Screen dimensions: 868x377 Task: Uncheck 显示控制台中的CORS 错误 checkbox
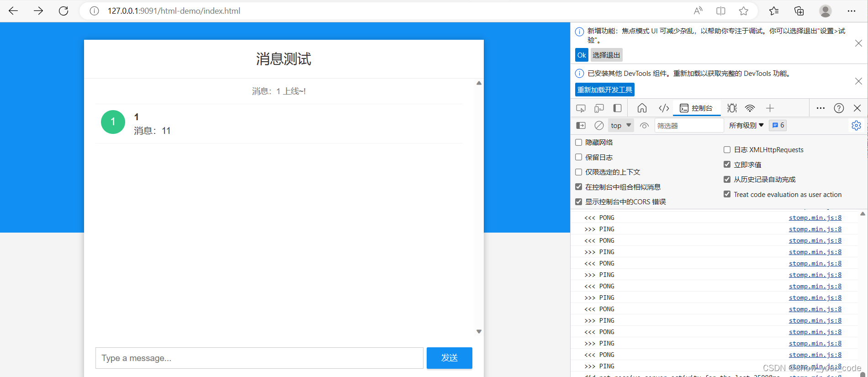pos(578,202)
